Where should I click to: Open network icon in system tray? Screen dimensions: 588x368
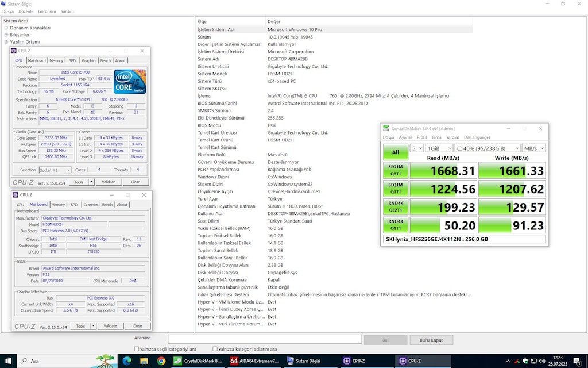pos(533,361)
